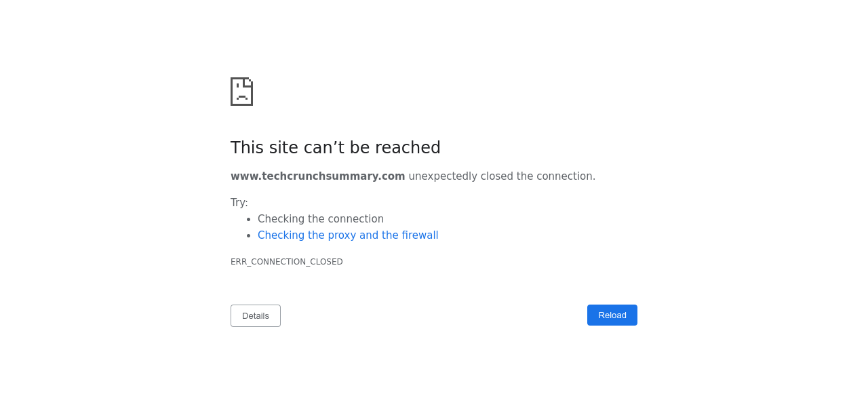Click the "Checking the connection" suggestion
Screen dimensions: 868x407
point(321,219)
